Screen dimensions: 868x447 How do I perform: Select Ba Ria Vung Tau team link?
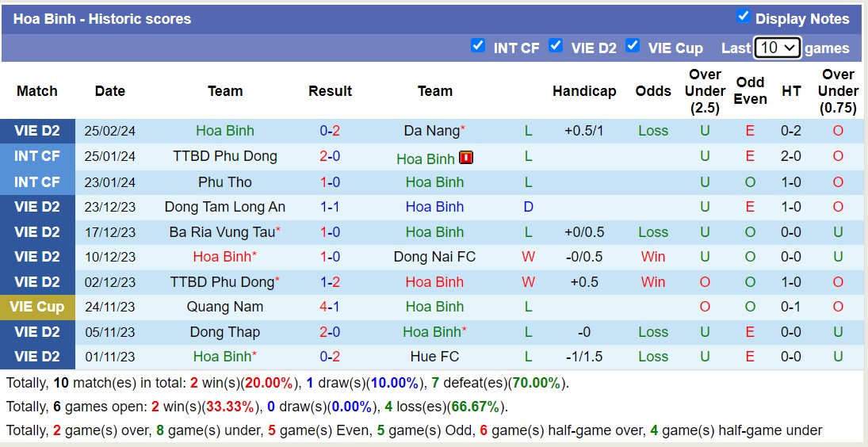click(x=222, y=232)
